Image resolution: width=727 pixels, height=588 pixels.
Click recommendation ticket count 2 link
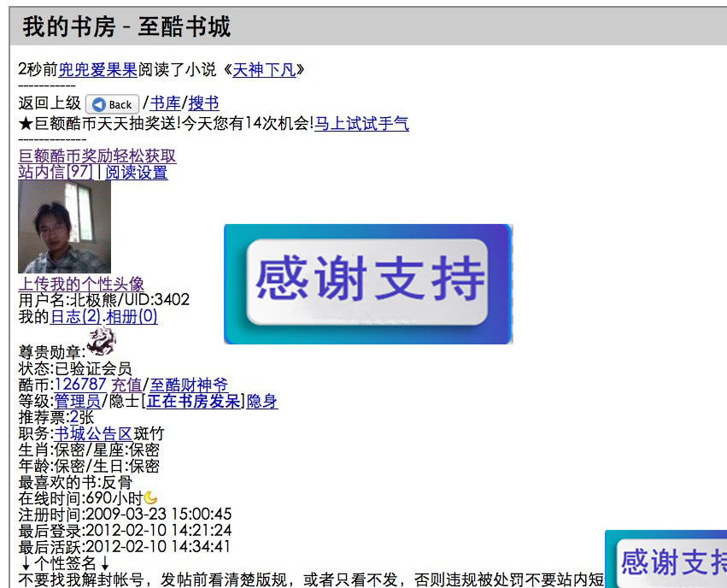(x=74, y=417)
